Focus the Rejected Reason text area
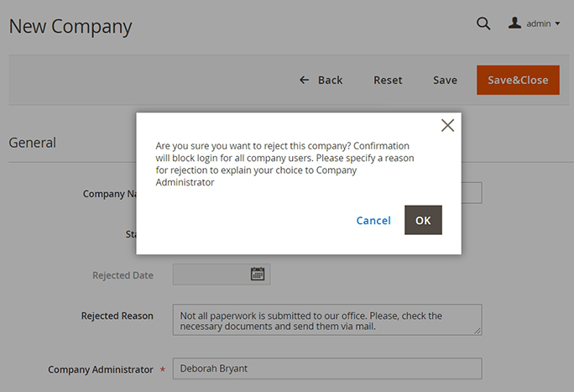This screenshot has height=392, width=574. (x=326, y=320)
